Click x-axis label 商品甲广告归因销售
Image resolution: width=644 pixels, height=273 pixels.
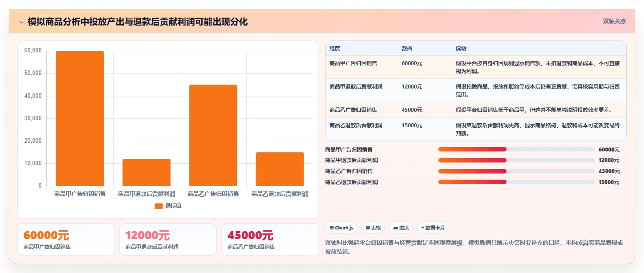click(x=80, y=194)
